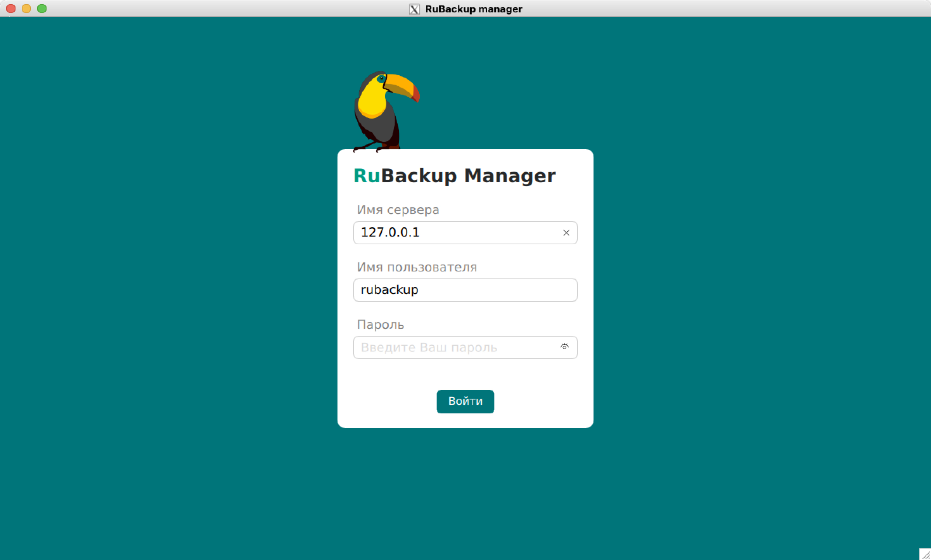Screen dimensions: 931x560
Task: Click the Имя сервера label
Action: [398, 210]
